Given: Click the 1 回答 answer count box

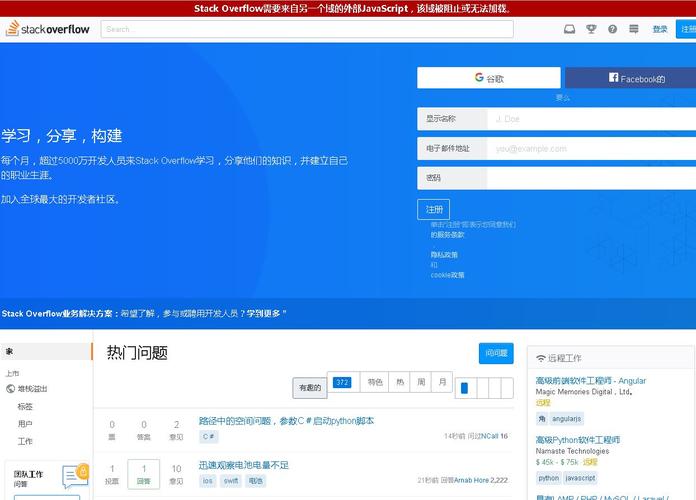Looking at the screenshot, I should [x=143, y=474].
